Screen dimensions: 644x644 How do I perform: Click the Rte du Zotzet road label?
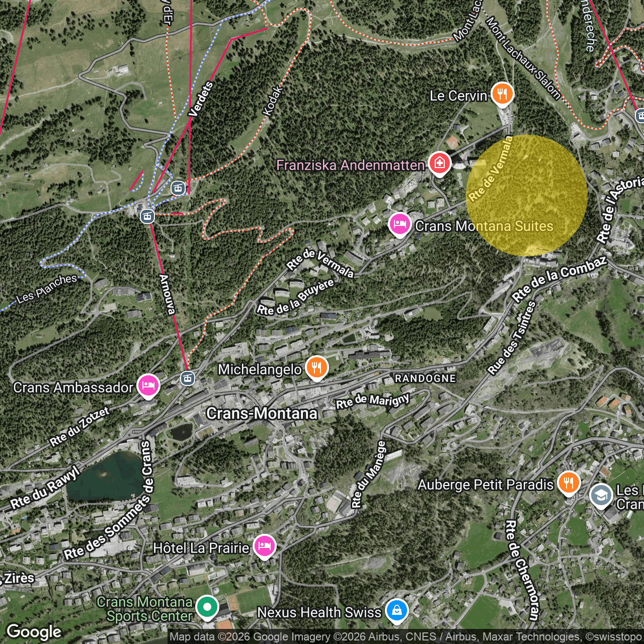click(79, 427)
